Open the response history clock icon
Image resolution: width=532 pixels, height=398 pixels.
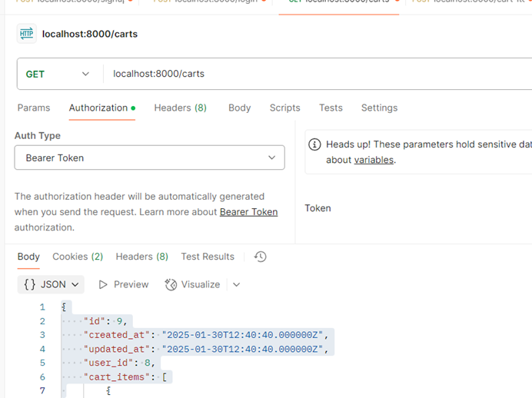click(260, 257)
